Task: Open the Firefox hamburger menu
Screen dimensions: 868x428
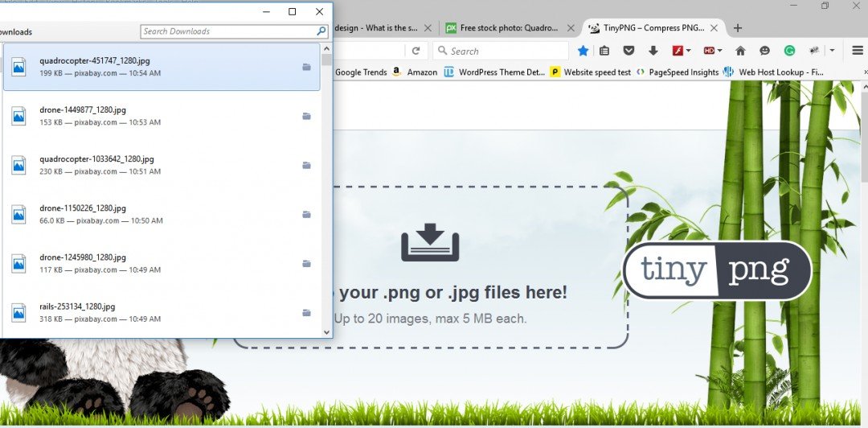Action: point(858,51)
